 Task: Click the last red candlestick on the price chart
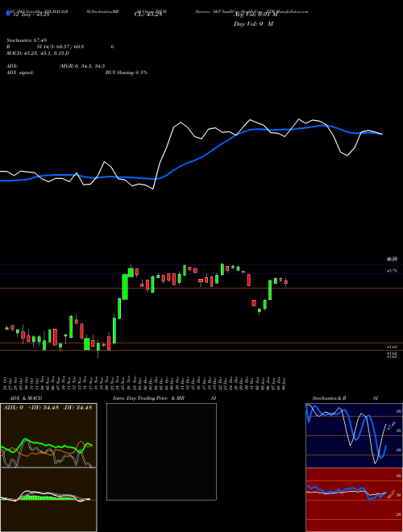click(285, 282)
